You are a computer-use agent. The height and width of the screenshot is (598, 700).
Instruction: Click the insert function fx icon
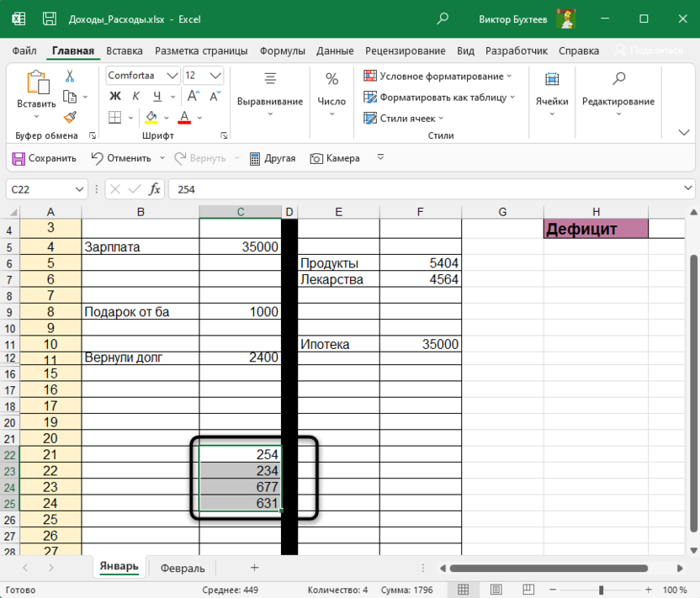155,189
